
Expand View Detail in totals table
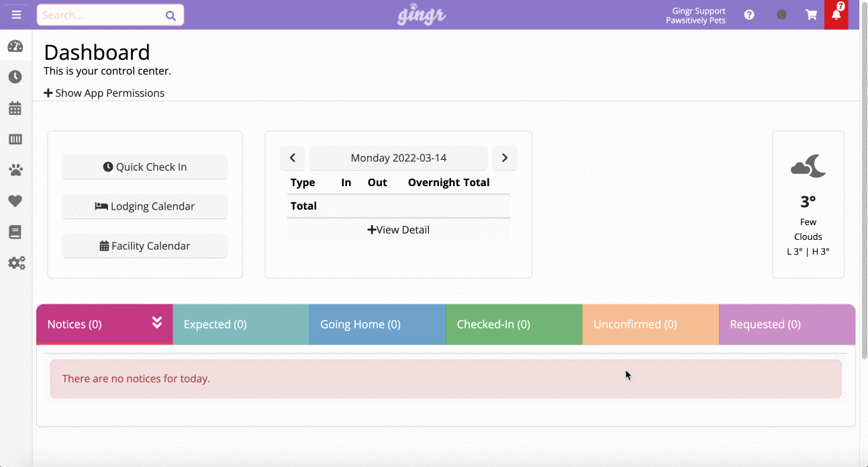[x=399, y=230]
